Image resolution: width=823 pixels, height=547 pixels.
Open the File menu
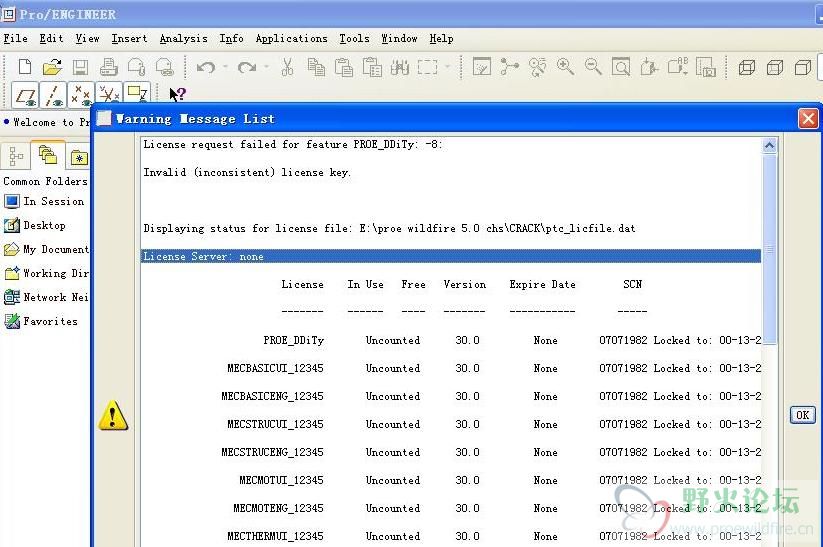pyautogui.click(x=15, y=38)
